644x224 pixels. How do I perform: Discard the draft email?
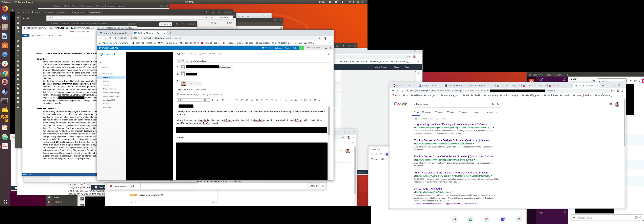coord(192,54)
